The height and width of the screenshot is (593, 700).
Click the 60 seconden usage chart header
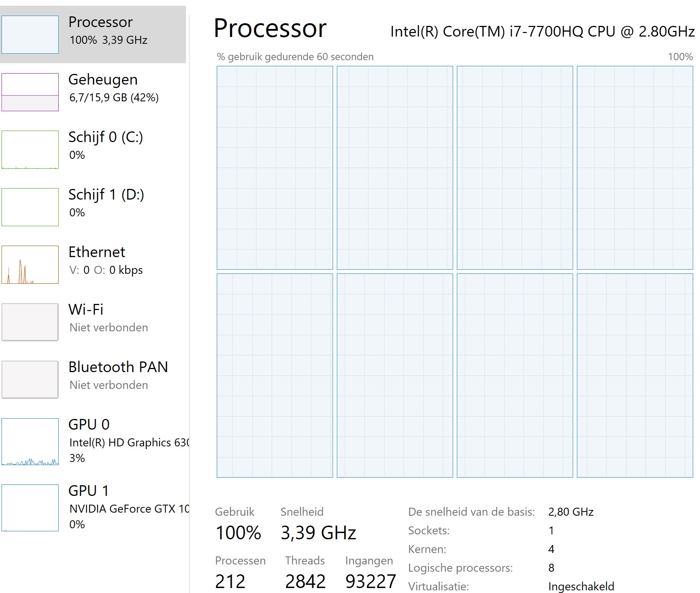[x=295, y=57]
